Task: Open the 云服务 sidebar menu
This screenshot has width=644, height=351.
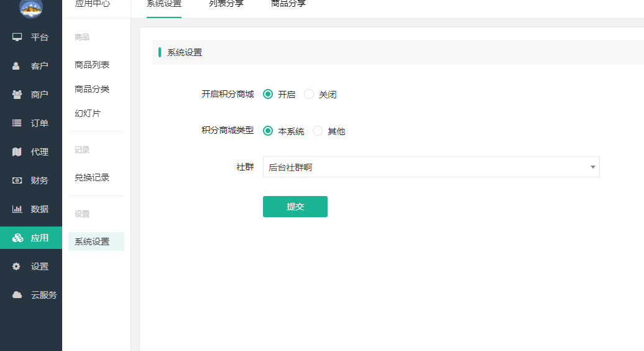Action: [x=31, y=295]
